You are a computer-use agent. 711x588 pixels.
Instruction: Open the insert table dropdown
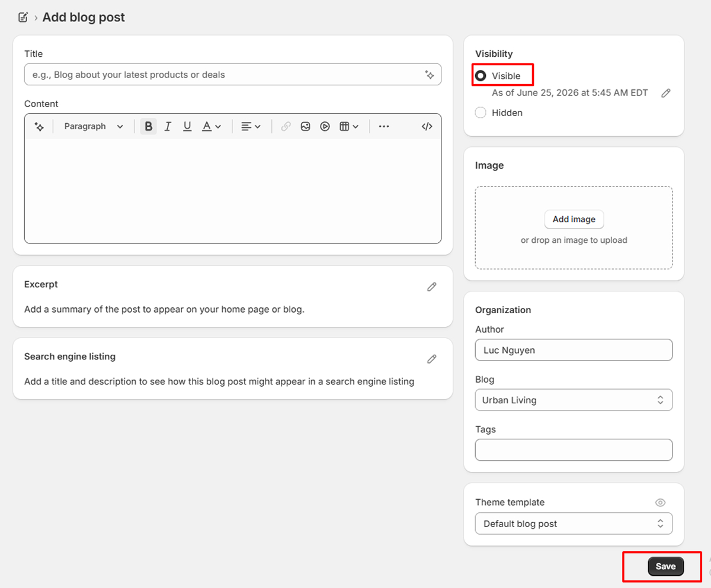[349, 126]
